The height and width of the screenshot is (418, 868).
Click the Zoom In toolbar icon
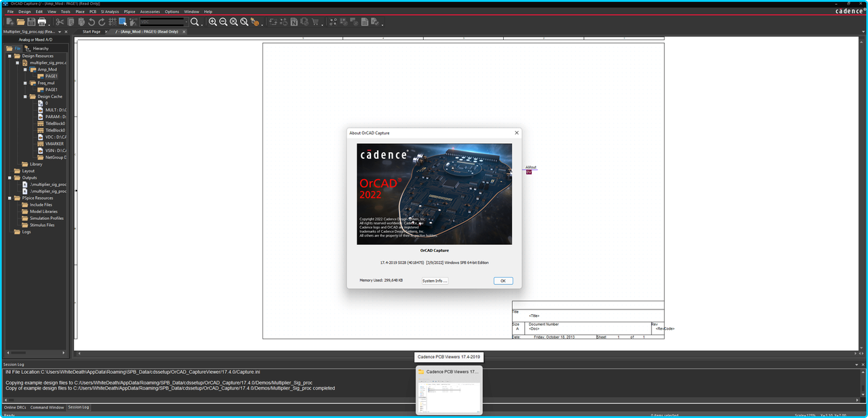pyautogui.click(x=213, y=22)
